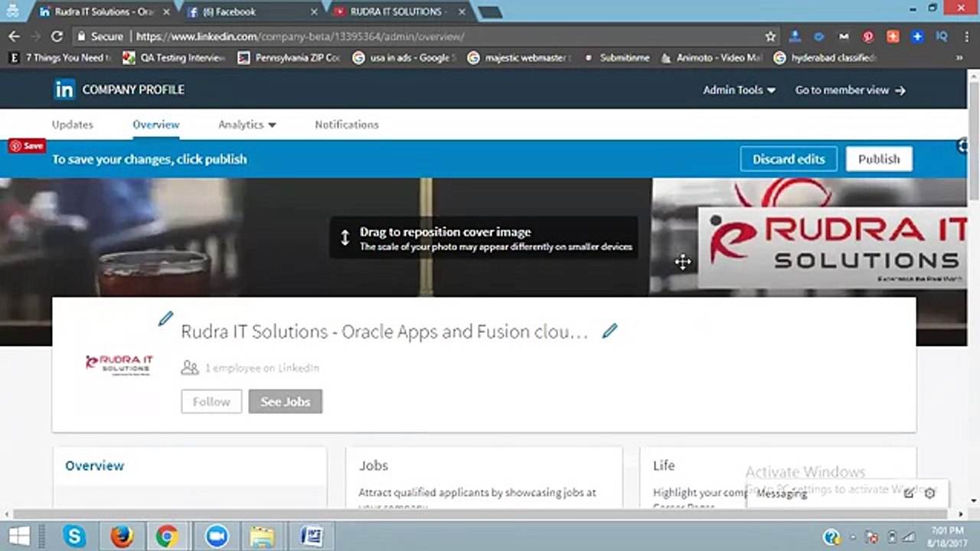Open the Admin Tools dropdown
This screenshot has width=980, height=551.
(739, 90)
